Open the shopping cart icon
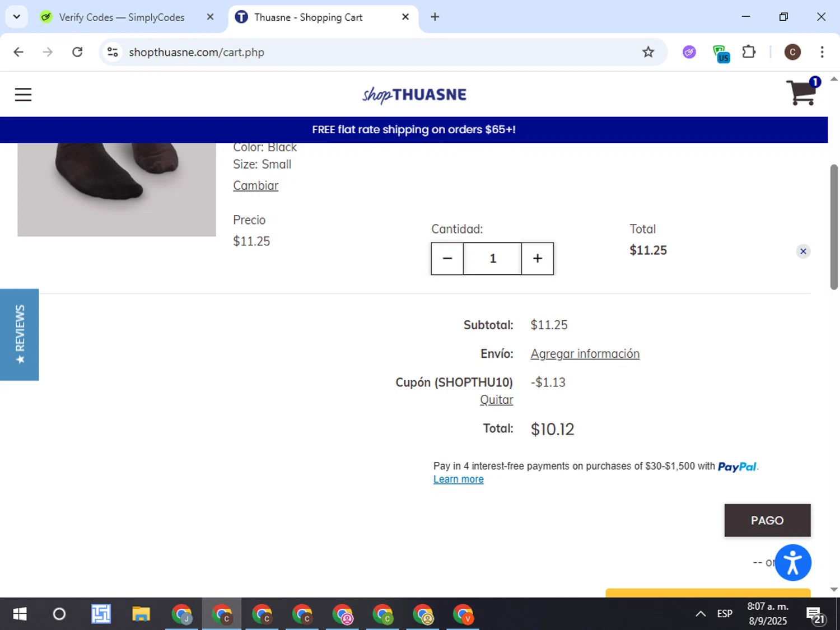840x630 pixels. (802, 91)
